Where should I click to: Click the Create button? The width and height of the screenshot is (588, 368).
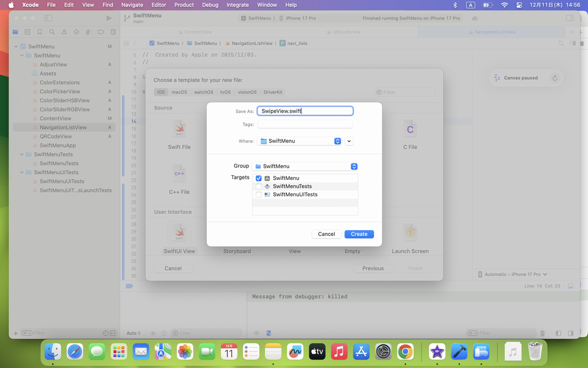point(359,234)
